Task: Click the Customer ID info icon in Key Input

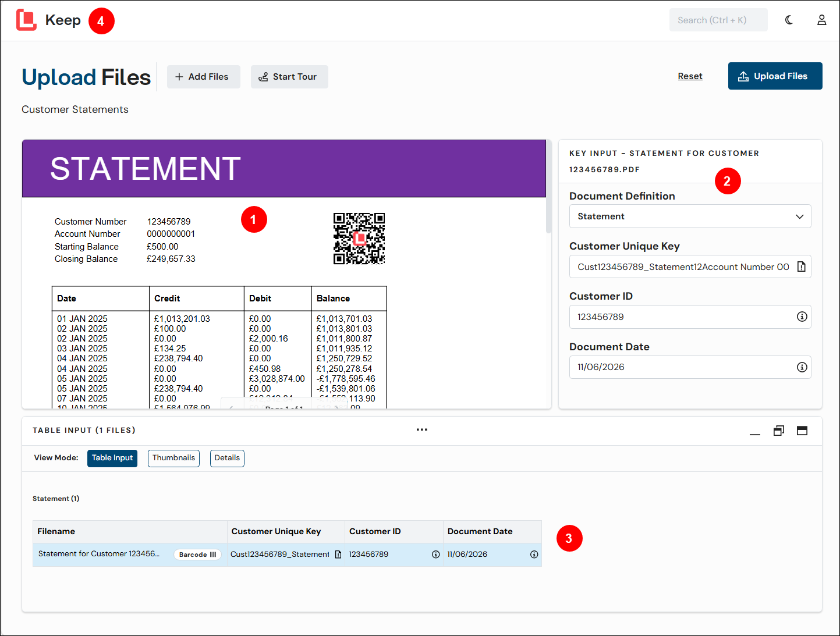Action: pyautogui.click(x=802, y=317)
